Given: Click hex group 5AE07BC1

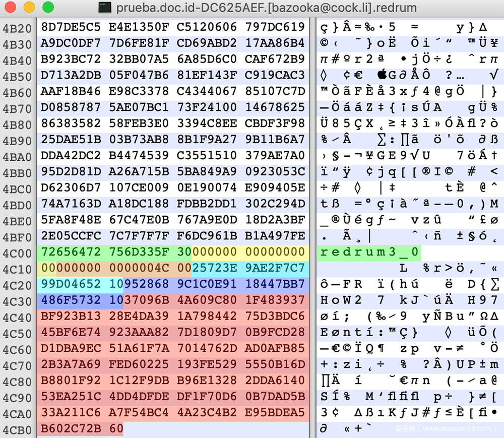Looking at the screenshot, I should click(x=139, y=107).
